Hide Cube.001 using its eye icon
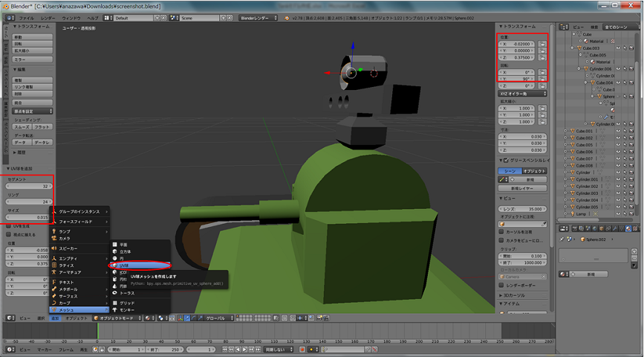The width and height of the screenshot is (644, 357). [x=618, y=131]
